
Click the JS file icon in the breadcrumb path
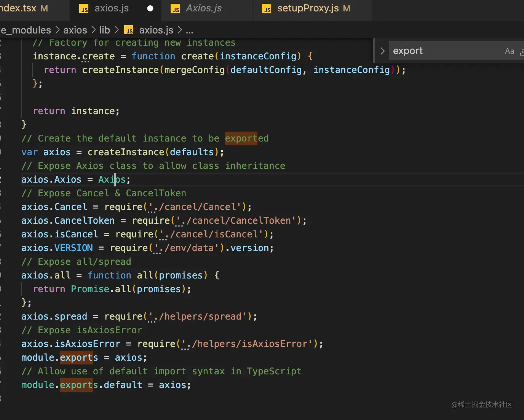click(x=129, y=30)
